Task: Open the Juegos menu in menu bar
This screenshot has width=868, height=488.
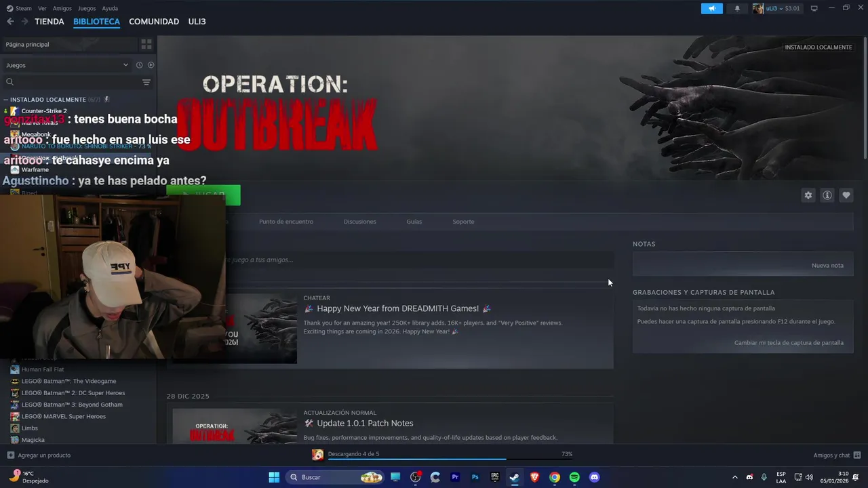Action: [x=87, y=8]
